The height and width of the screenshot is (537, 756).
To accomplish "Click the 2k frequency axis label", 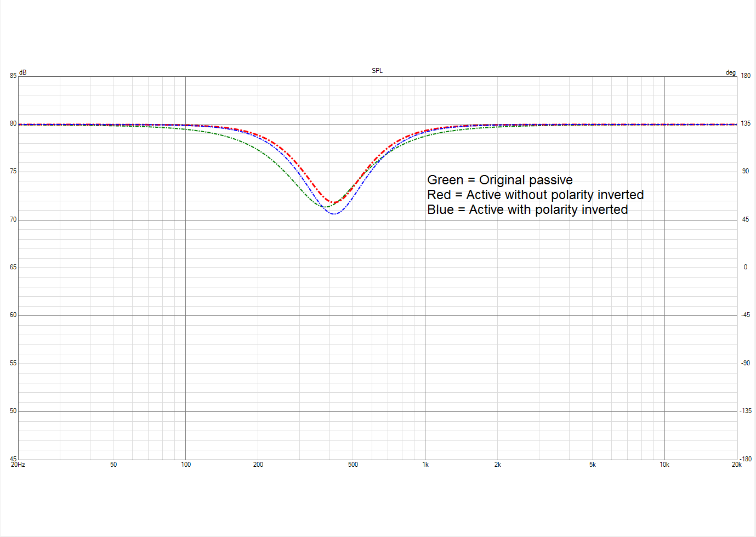I will pyautogui.click(x=497, y=465).
